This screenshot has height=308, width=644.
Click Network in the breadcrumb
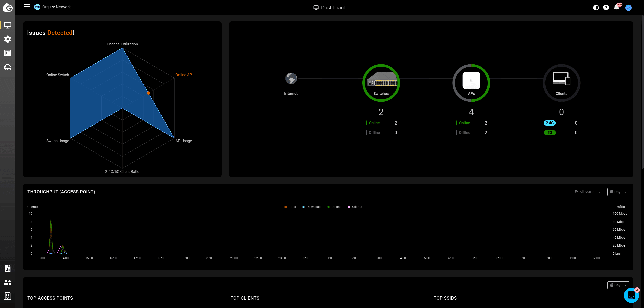63,7
